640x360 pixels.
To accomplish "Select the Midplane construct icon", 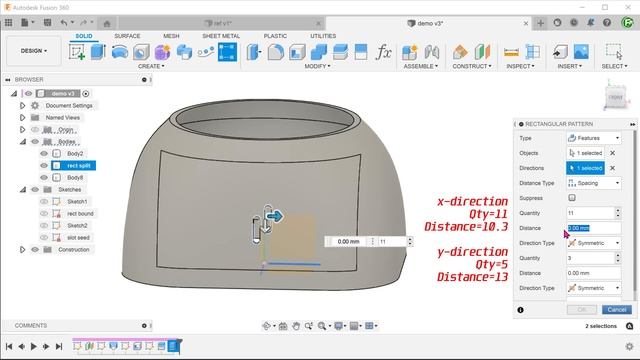I will (x=482, y=52).
